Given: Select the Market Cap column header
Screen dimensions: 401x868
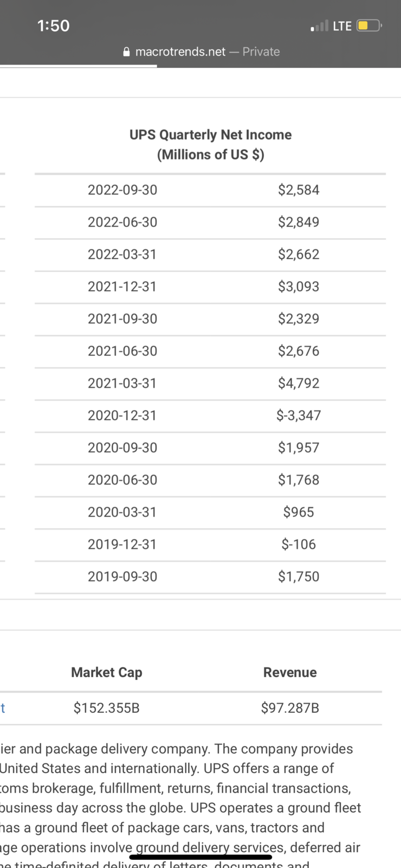Looking at the screenshot, I should click(107, 672).
